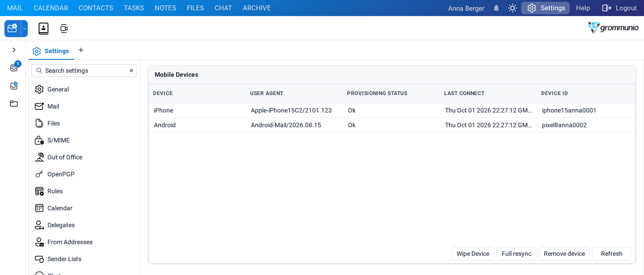Viewport: 644px width, 275px height.
Task: Click Full resync button
Action: [517, 254]
